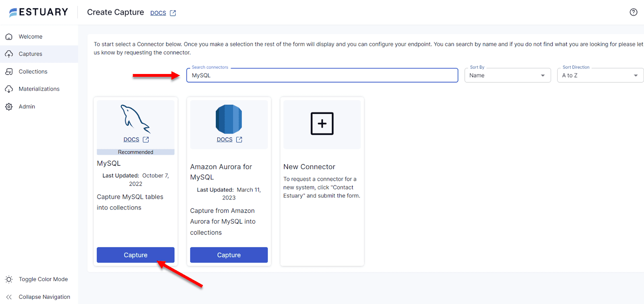Expand the Sort Direction dropdown
The width and height of the screenshot is (644, 304).
[600, 75]
